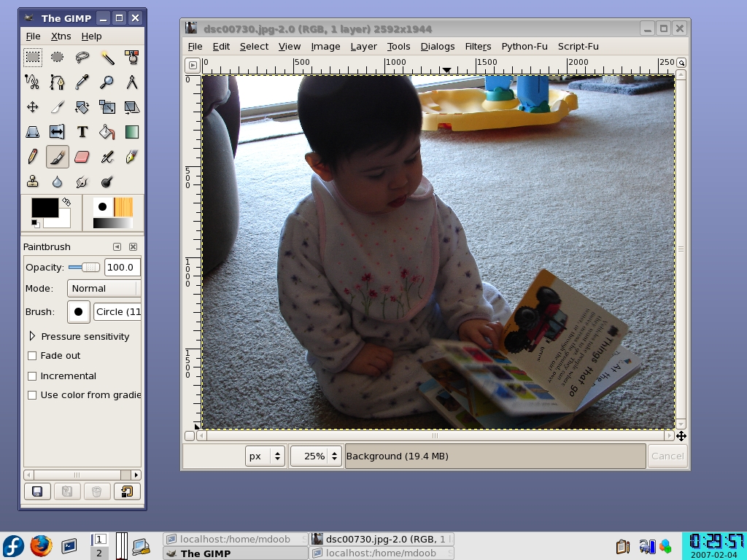Pick the Text tool in toolbox

click(82, 132)
